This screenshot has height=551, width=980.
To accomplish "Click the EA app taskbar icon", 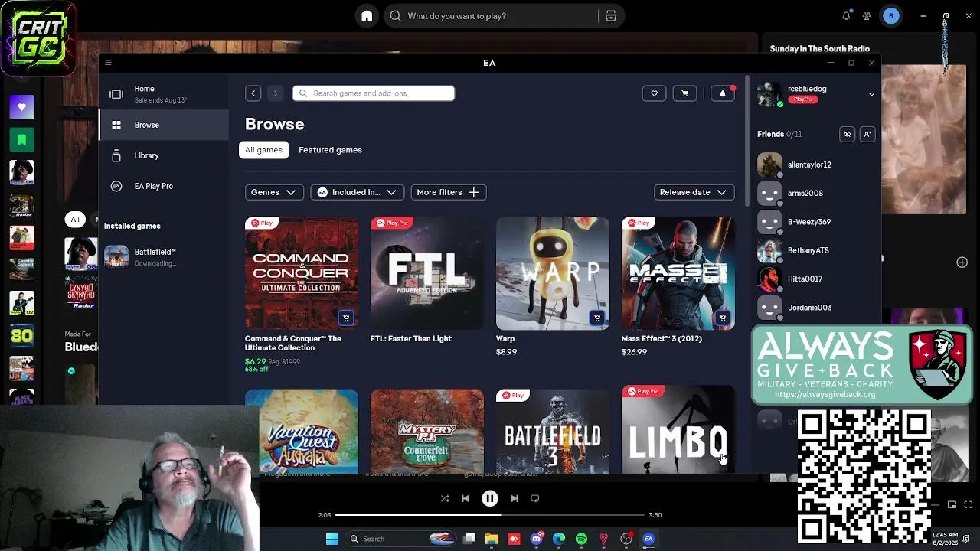I will (x=648, y=539).
